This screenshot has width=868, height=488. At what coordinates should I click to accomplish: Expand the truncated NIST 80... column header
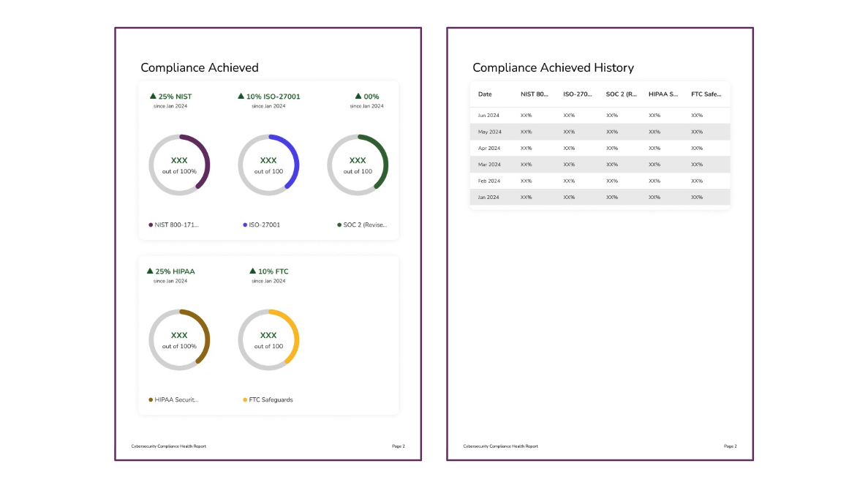[x=533, y=94]
